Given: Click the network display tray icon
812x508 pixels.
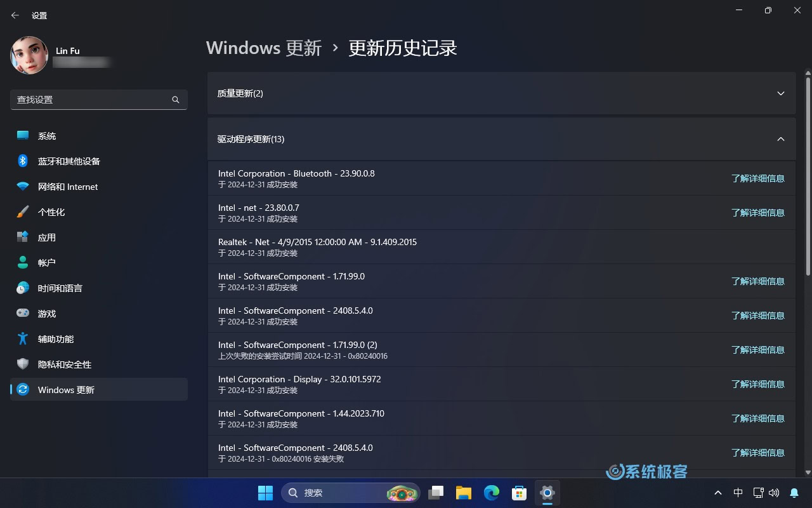Looking at the screenshot, I should click(758, 493).
